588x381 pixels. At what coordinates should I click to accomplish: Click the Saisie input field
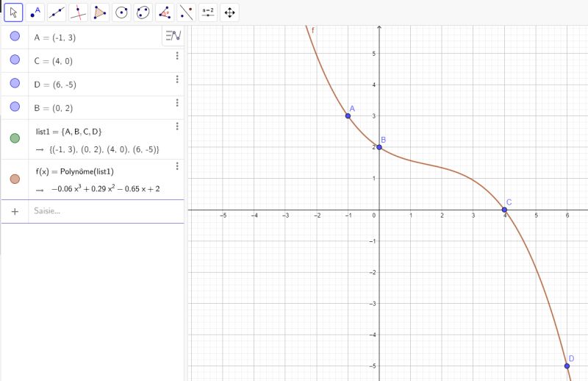[106, 211]
